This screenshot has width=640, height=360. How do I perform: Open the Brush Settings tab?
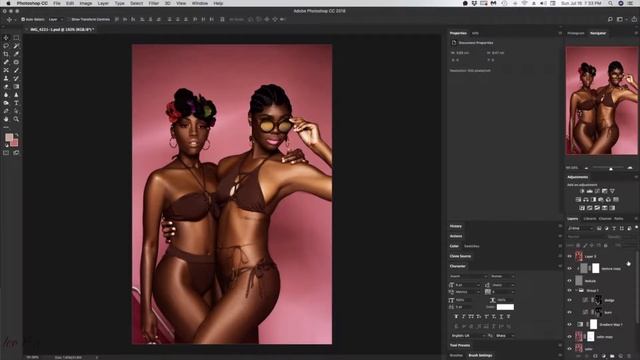[480, 356]
